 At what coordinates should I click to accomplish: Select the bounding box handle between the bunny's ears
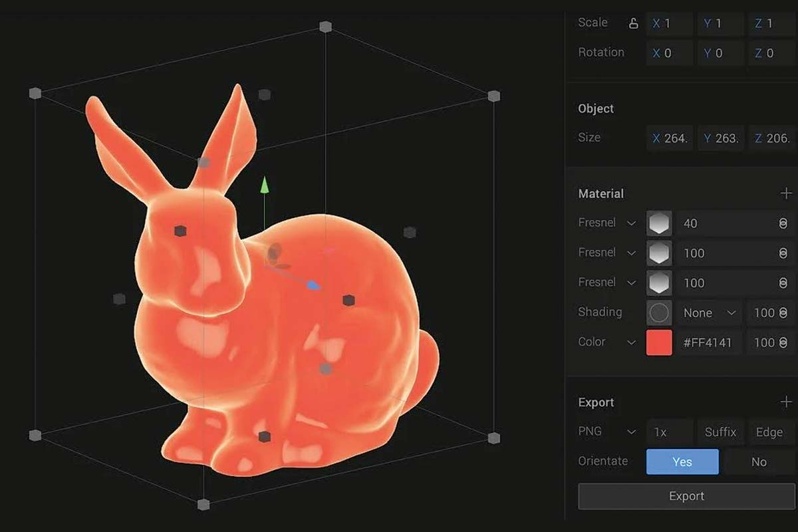(203, 162)
